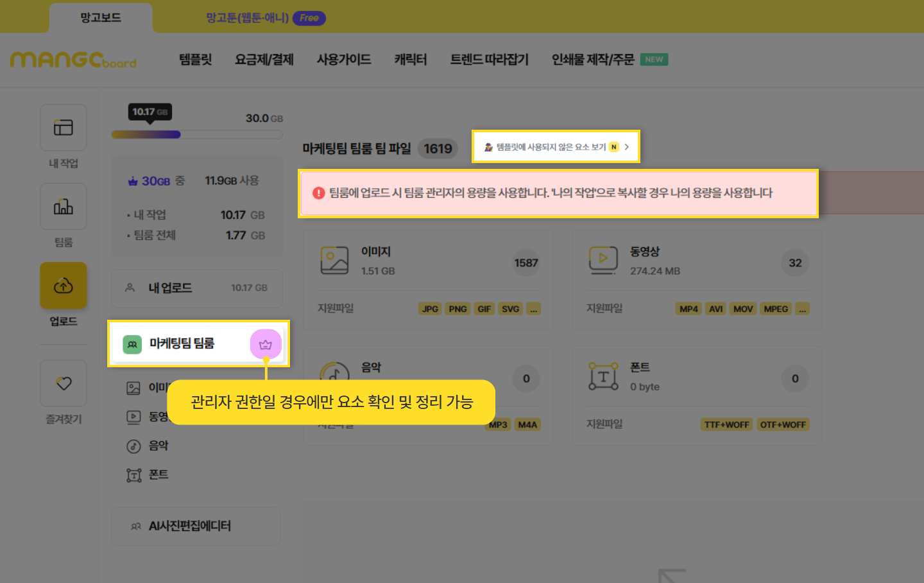The width and height of the screenshot is (924, 583).
Task: Select the 음악 item in the sidebar list
Action: [158, 446]
